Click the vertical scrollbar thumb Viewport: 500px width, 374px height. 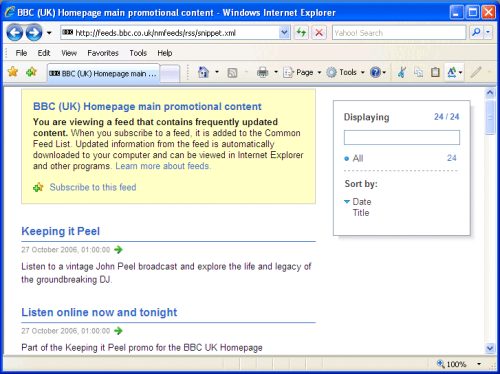490,117
